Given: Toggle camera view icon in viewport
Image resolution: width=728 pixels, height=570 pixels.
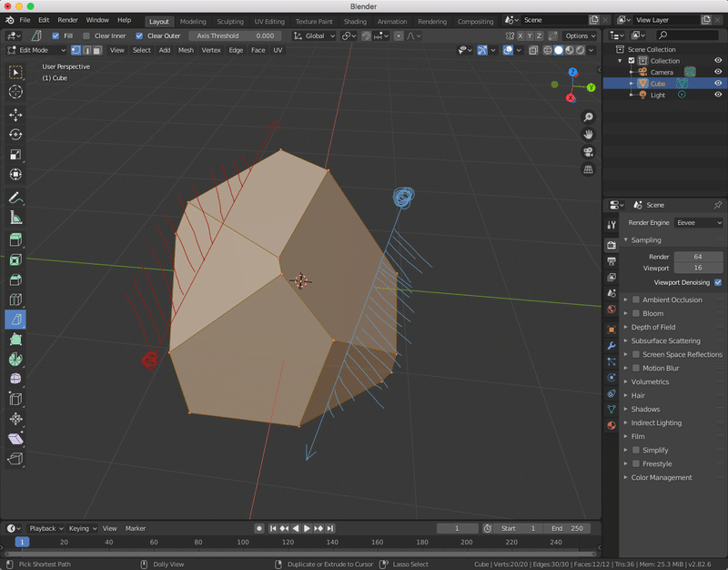Looking at the screenshot, I should (x=589, y=152).
